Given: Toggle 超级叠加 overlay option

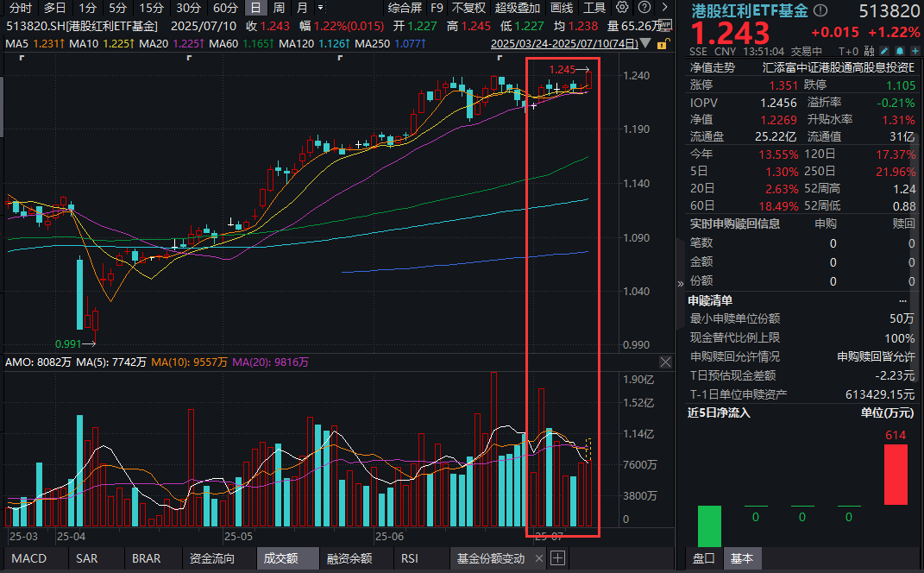Looking at the screenshot, I should (518, 8).
